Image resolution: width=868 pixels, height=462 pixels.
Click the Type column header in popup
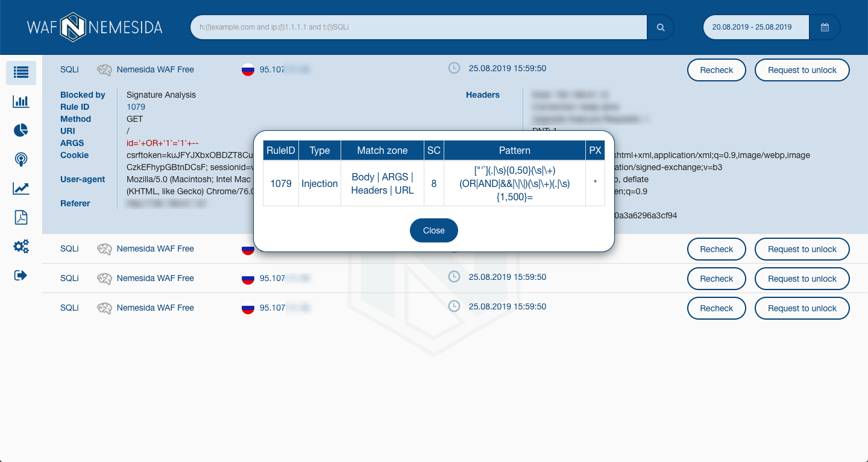[x=319, y=150]
